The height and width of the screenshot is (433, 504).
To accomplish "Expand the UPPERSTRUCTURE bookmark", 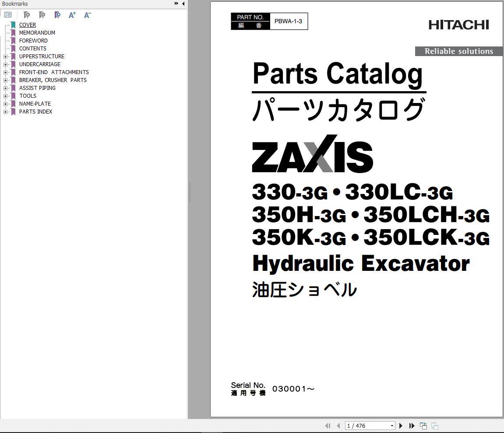I will [x=5, y=57].
